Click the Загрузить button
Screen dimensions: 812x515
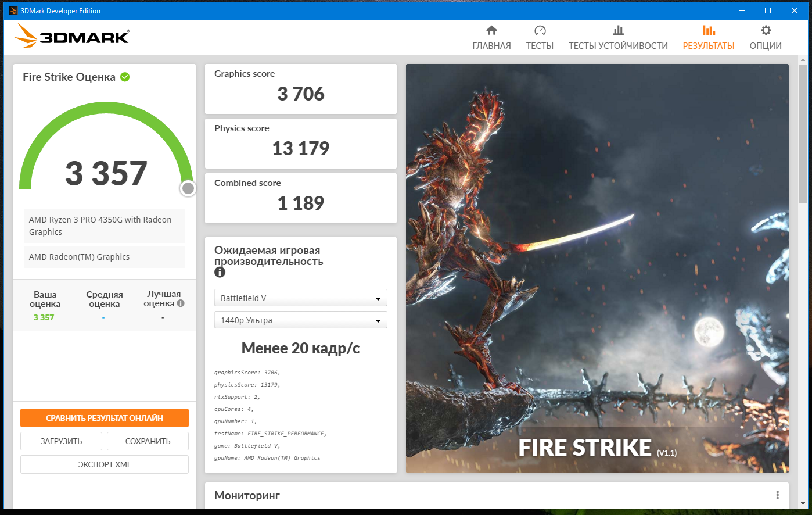pos(62,441)
